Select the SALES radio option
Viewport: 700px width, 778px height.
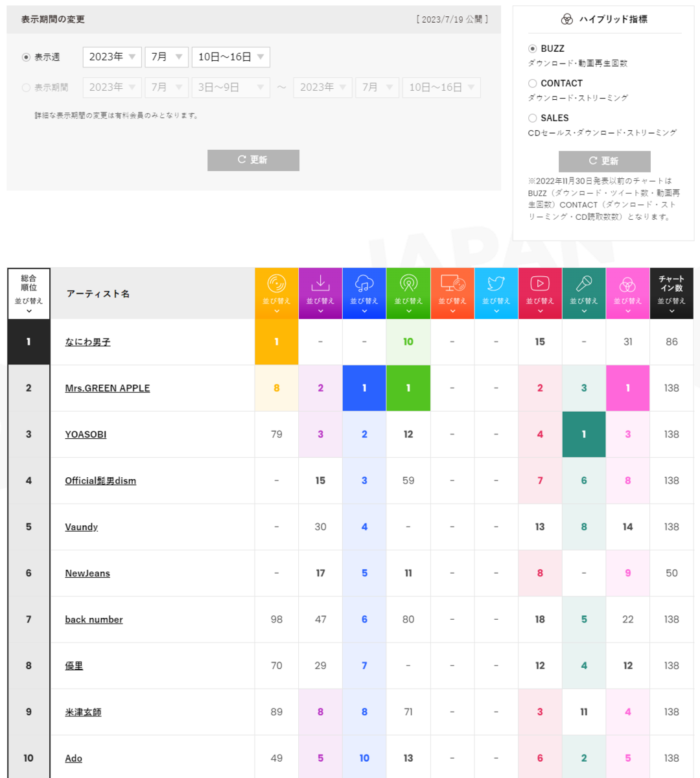533,118
